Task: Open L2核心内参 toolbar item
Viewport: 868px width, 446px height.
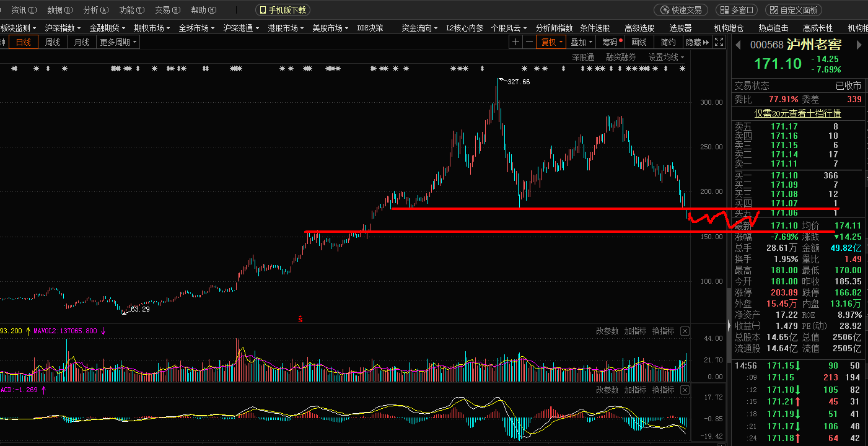Action: pos(465,28)
